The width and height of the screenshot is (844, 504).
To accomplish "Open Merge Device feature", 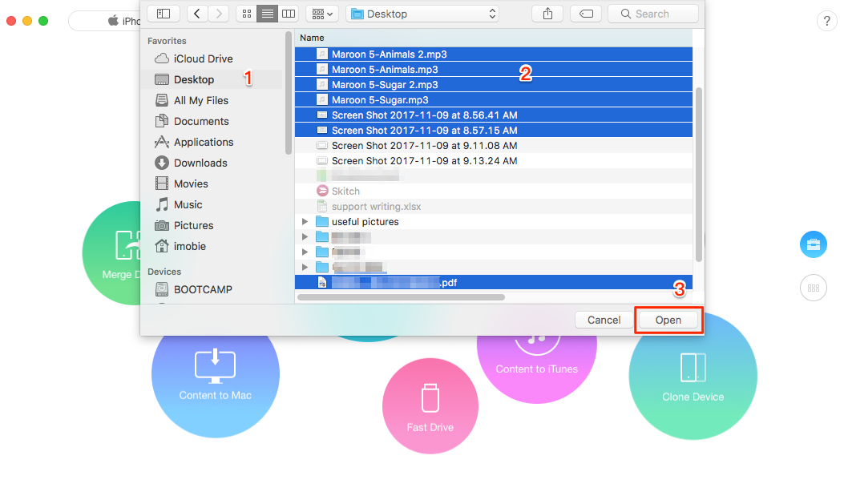I will [x=113, y=253].
